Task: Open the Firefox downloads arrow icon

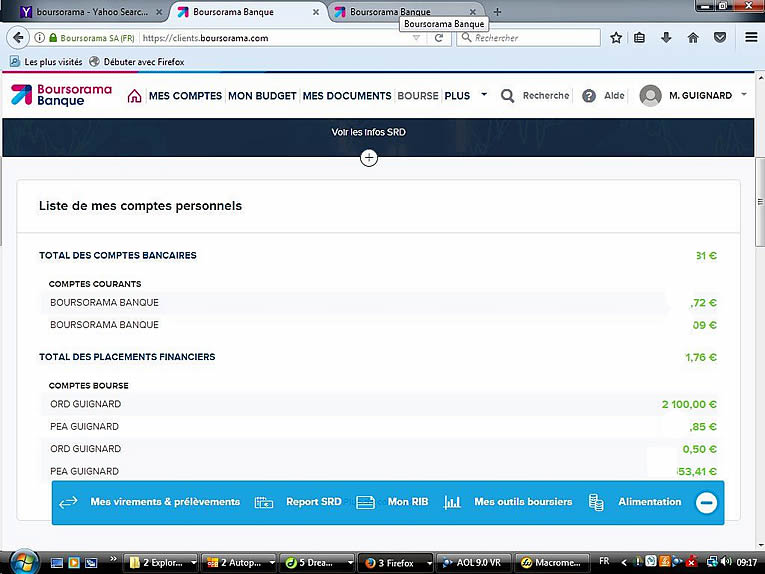Action: (666, 38)
